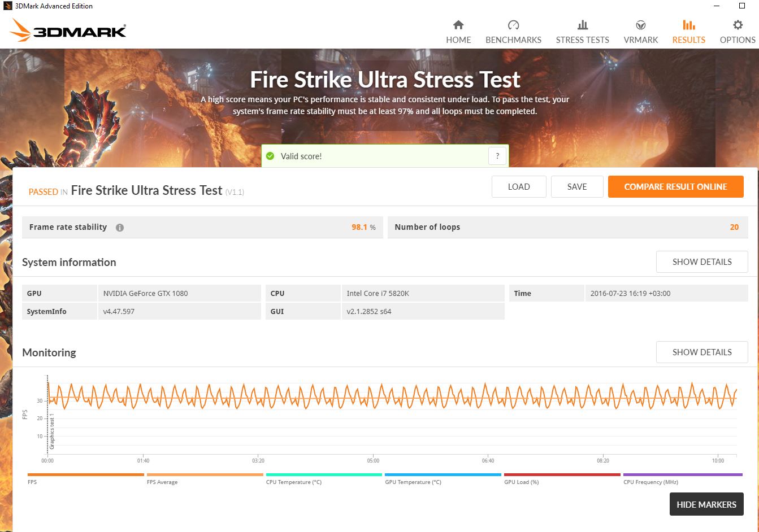The width and height of the screenshot is (759, 532).
Task: Open Options via the gear icon
Action: [738, 25]
